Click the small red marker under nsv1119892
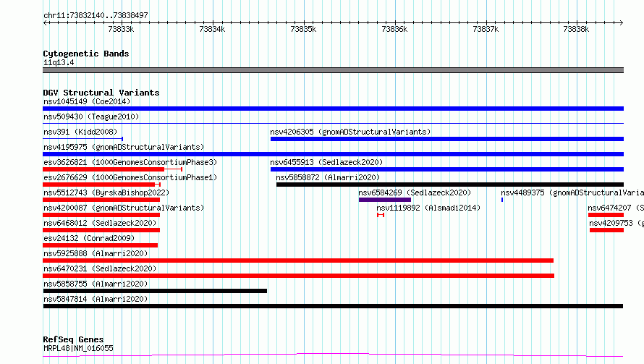The height and width of the screenshot is (364, 644). pos(381,215)
